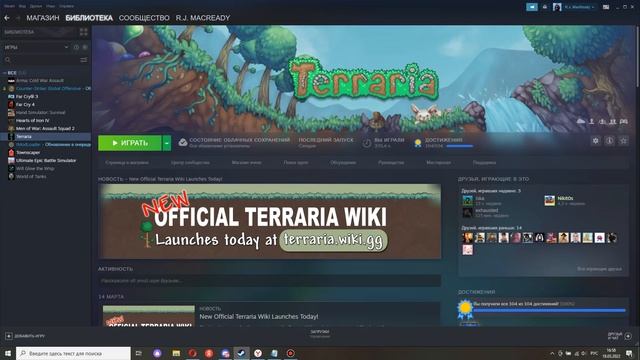The height and width of the screenshot is (360, 640).
Task: Click controller support icon on banner
Action: coord(624,121)
